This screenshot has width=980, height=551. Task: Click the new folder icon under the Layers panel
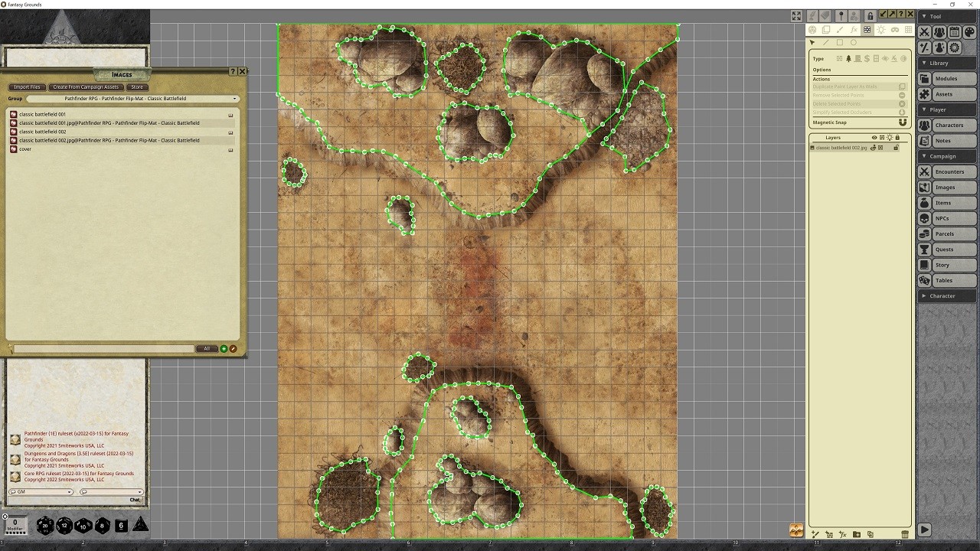point(857,534)
